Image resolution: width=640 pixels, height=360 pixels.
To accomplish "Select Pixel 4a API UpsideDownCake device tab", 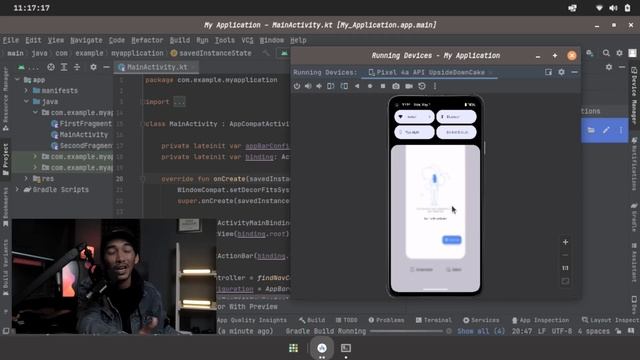I will coord(430,72).
